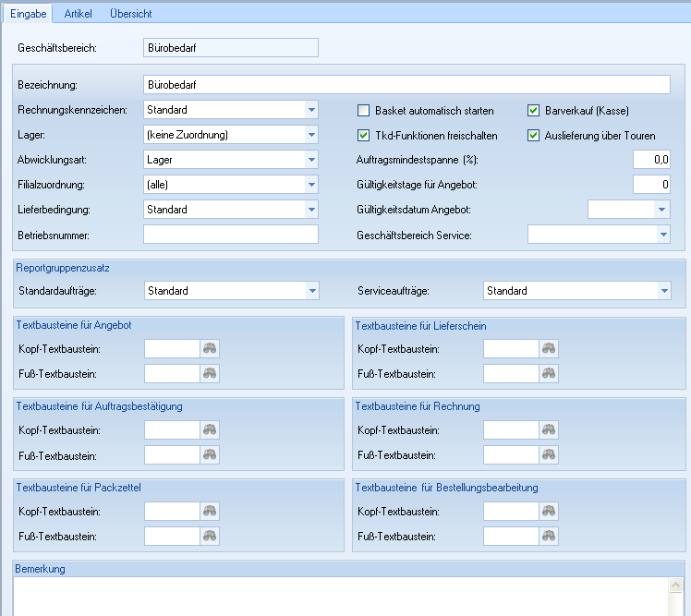The image size is (691, 616).
Task: Open lookup for Packzettel Kopf-Textbaustein
Action: 211,512
